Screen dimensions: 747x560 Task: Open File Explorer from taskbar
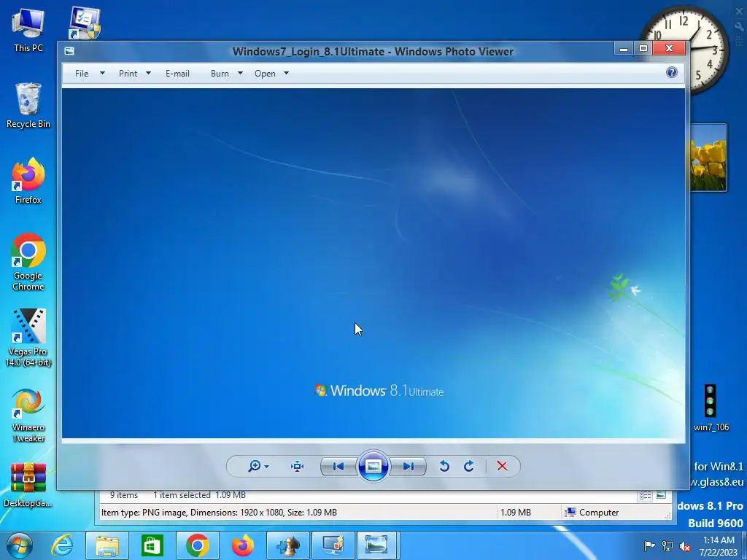coord(107,545)
